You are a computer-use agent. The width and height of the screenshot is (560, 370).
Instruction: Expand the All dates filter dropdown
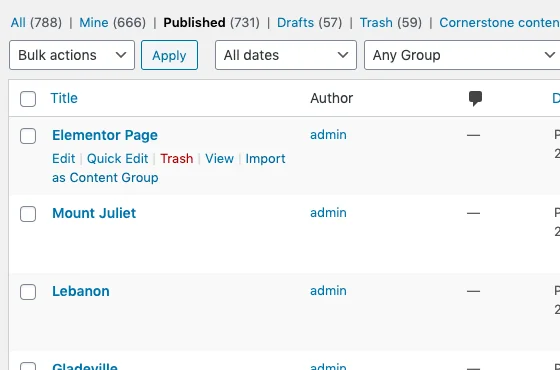[286, 55]
